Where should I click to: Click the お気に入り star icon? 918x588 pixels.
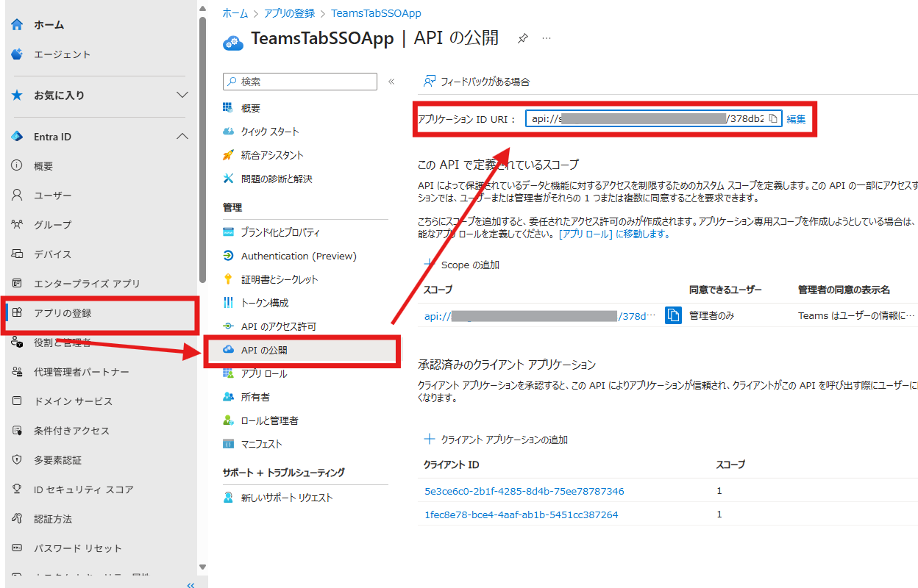[x=17, y=96]
